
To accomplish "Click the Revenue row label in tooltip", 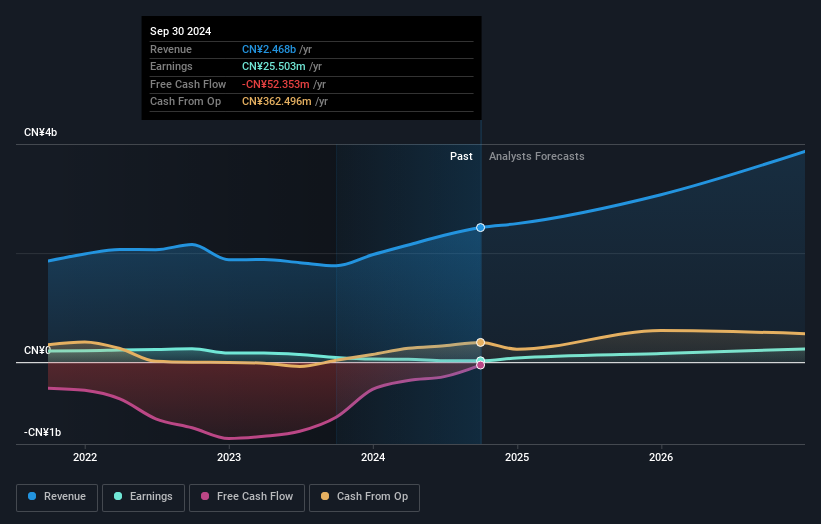I will point(171,49).
